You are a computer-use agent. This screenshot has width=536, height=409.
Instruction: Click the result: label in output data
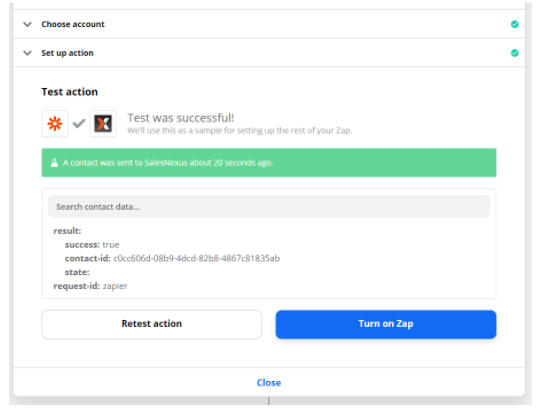[67, 231]
